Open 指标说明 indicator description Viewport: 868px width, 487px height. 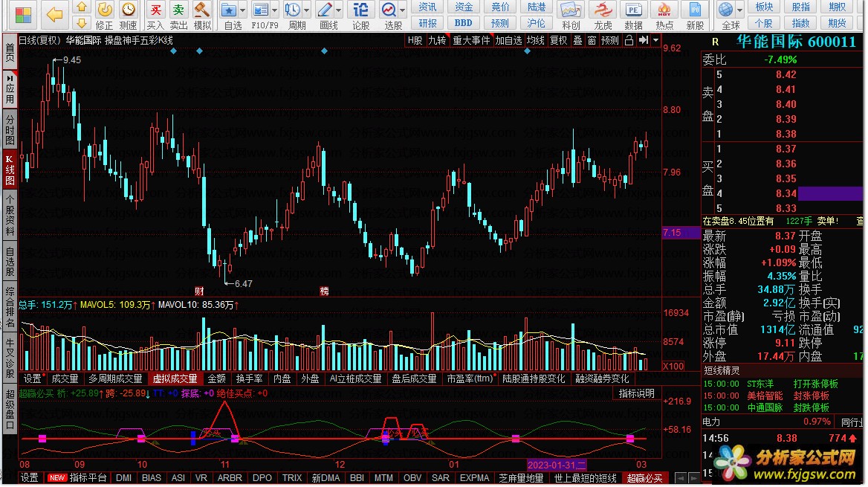pyautogui.click(x=636, y=393)
